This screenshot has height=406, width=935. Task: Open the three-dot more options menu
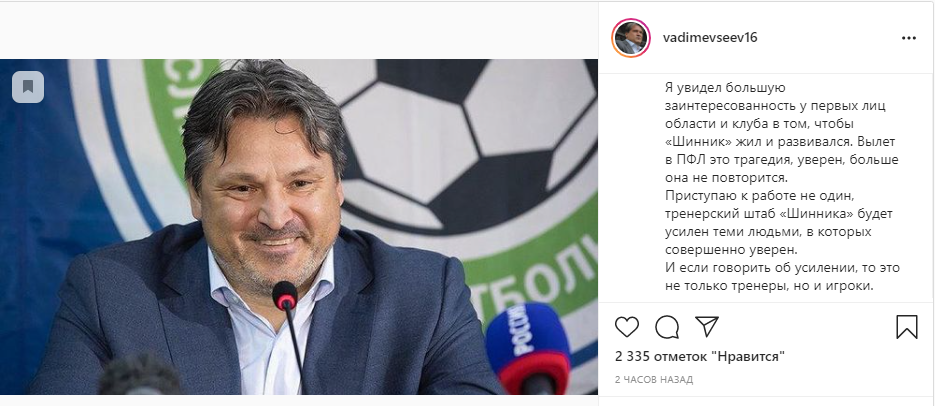click(908, 37)
